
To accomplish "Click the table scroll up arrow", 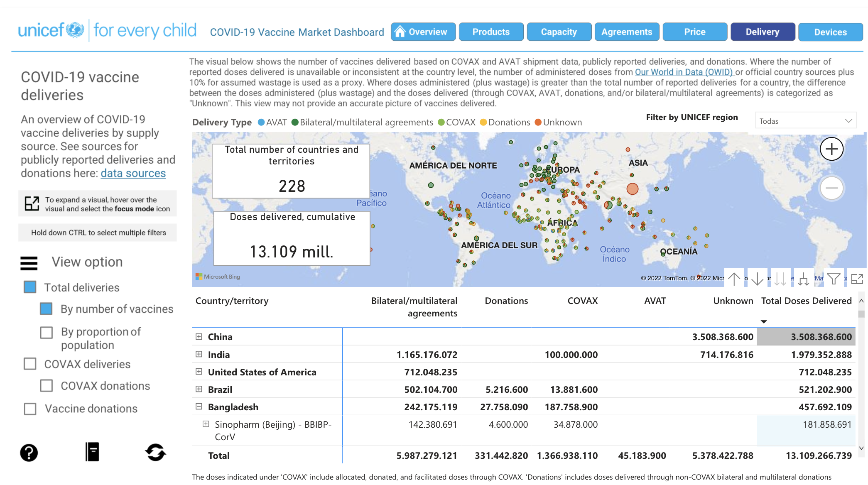I will pyautogui.click(x=861, y=301).
